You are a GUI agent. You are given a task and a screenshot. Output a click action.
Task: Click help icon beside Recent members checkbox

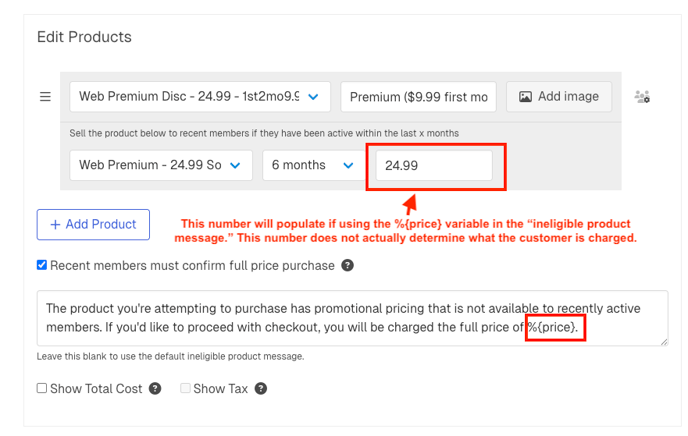click(x=347, y=266)
